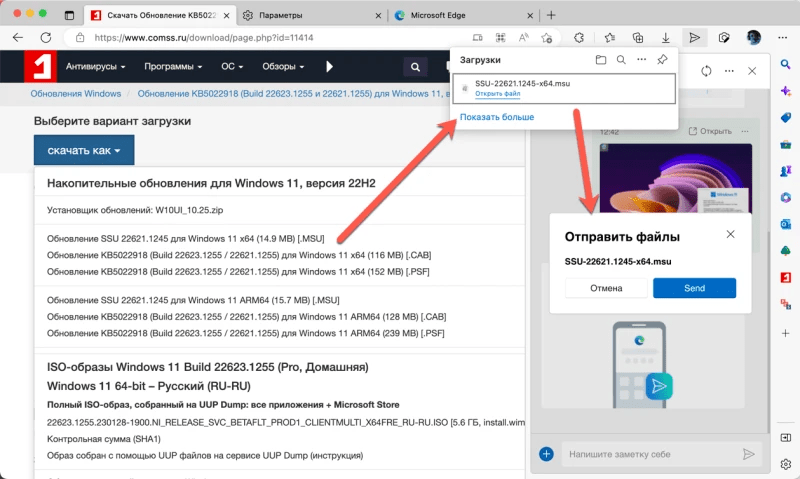Click Send in Отправить файлы dialog
This screenshot has width=800, height=479.
tap(694, 288)
